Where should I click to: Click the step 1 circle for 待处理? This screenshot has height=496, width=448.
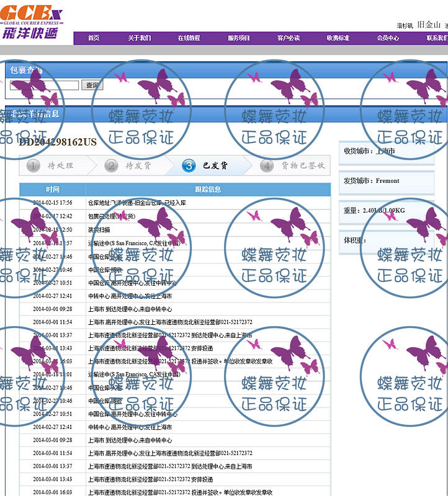point(33,166)
